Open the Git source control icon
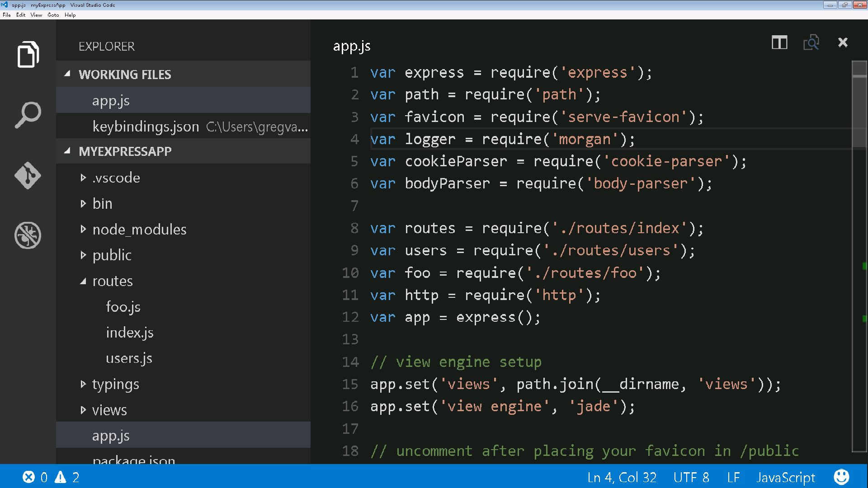Image resolution: width=868 pixels, height=488 pixels. pyautogui.click(x=28, y=175)
